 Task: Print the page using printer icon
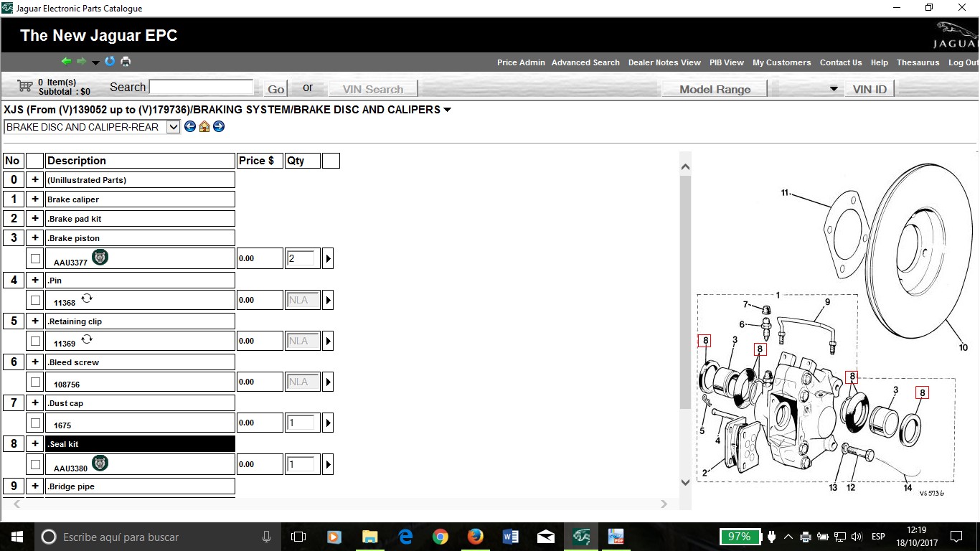pos(126,62)
